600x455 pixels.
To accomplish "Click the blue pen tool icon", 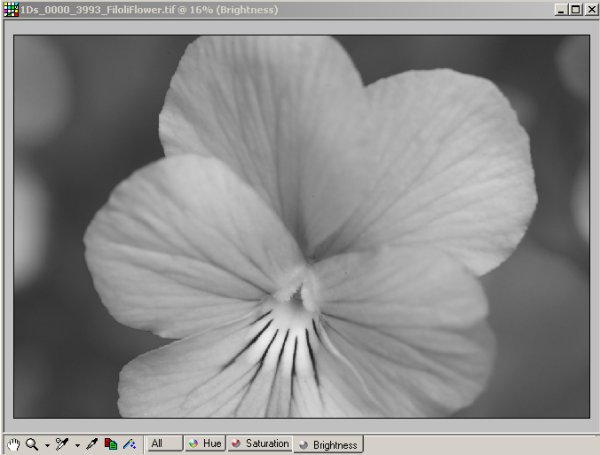I will (129, 443).
